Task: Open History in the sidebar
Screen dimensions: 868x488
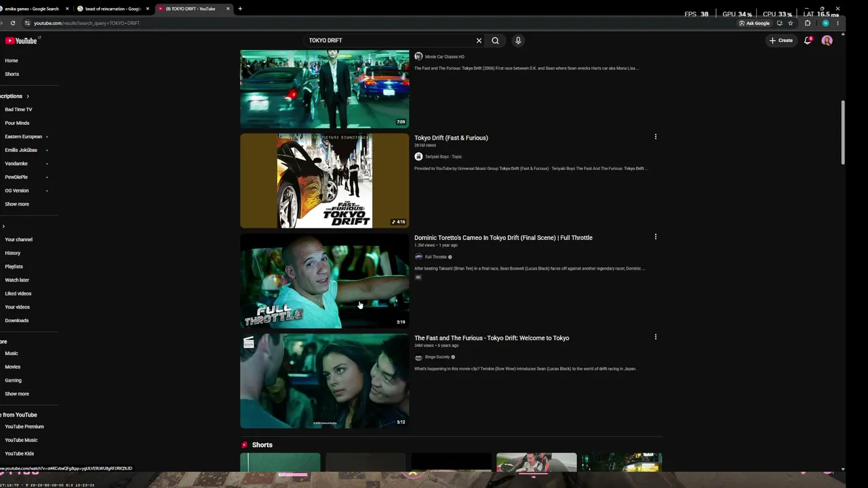Action: pos(13,253)
